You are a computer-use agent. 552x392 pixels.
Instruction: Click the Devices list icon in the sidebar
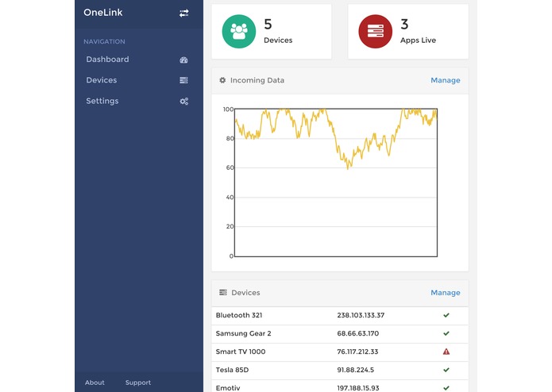coord(183,80)
